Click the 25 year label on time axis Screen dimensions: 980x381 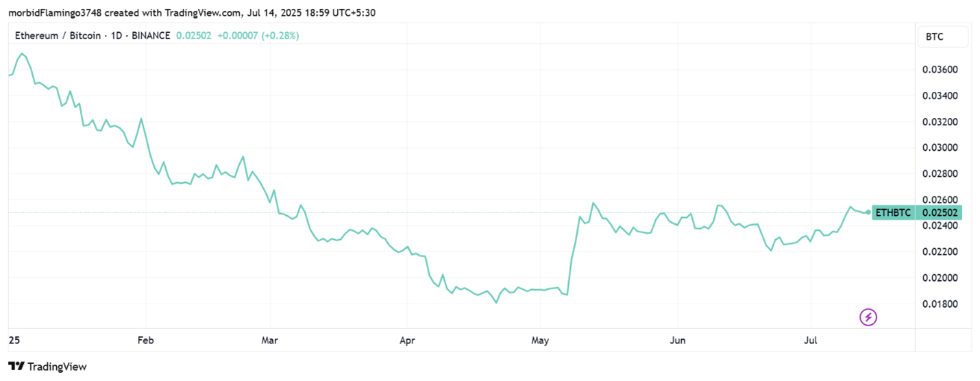pos(13,339)
